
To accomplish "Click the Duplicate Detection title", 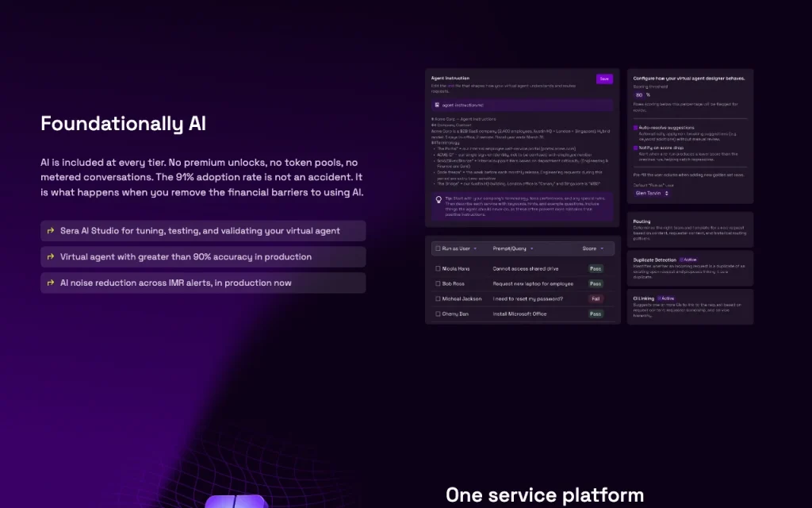I will pyautogui.click(x=654, y=260).
